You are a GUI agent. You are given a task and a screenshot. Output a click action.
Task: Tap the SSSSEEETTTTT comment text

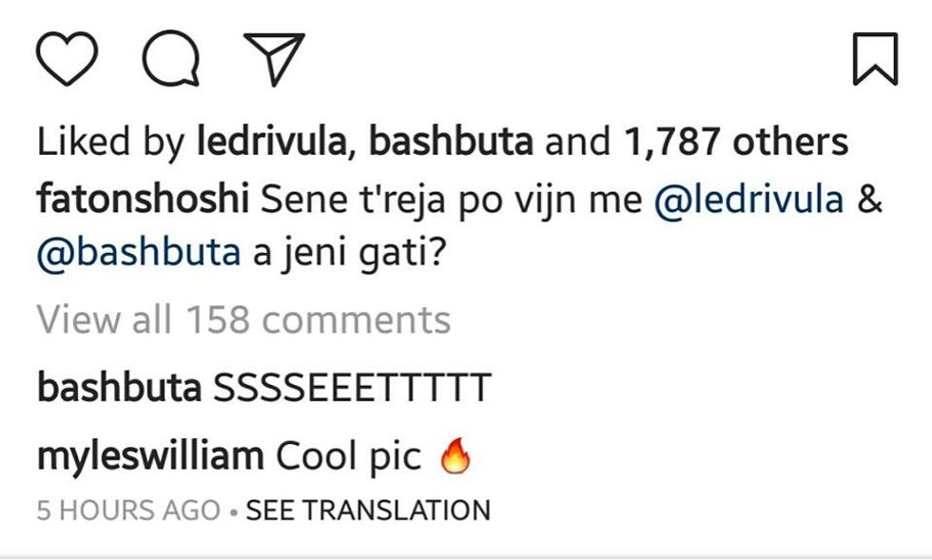[352, 388]
